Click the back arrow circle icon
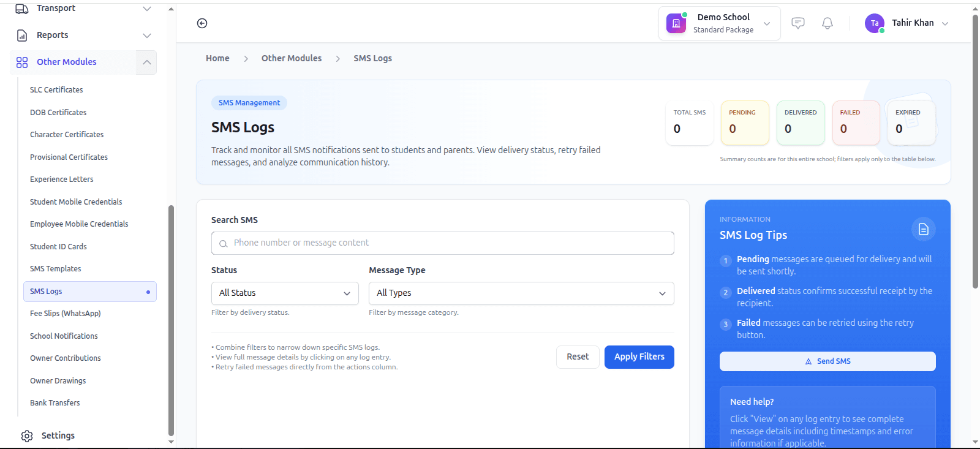The image size is (980, 449). click(202, 23)
